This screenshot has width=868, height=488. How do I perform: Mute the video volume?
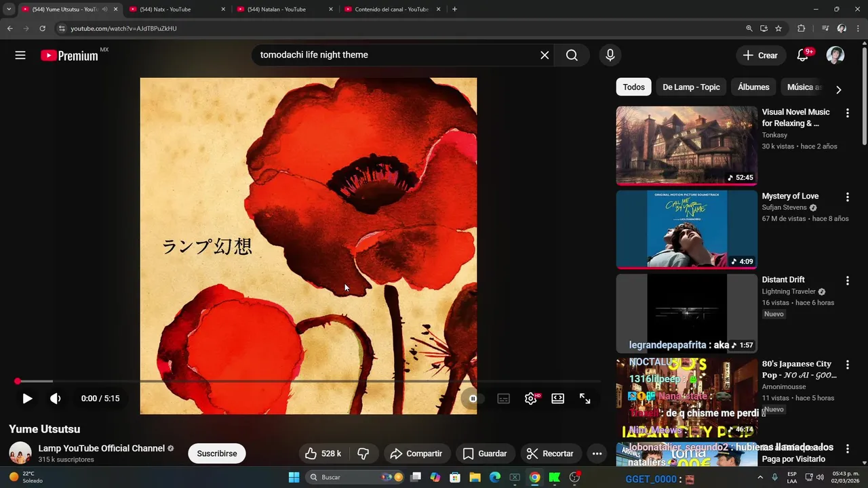pos(56,399)
